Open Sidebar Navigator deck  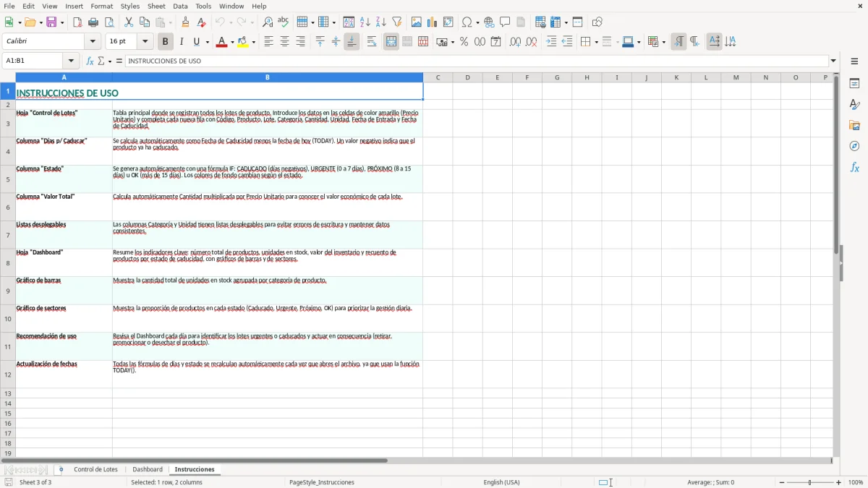click(854, 147)
